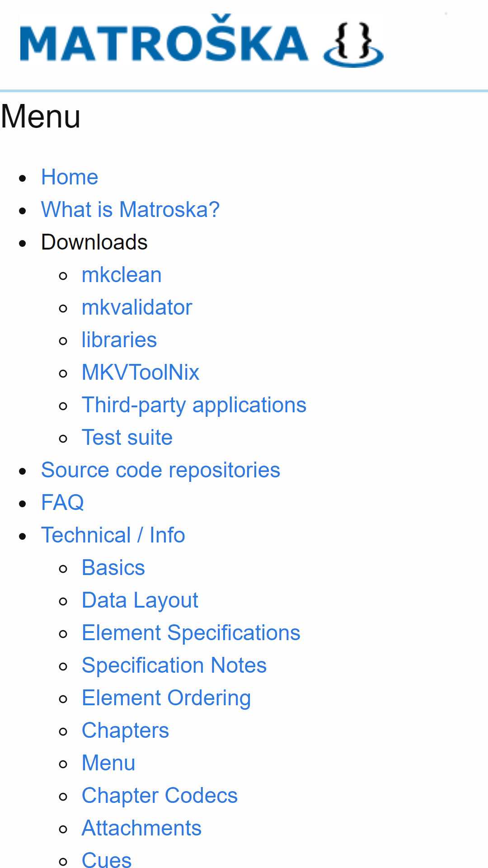This screenshot has width=488, height=868.
Task: Select the Chapters link
Action: click(125, 731)
